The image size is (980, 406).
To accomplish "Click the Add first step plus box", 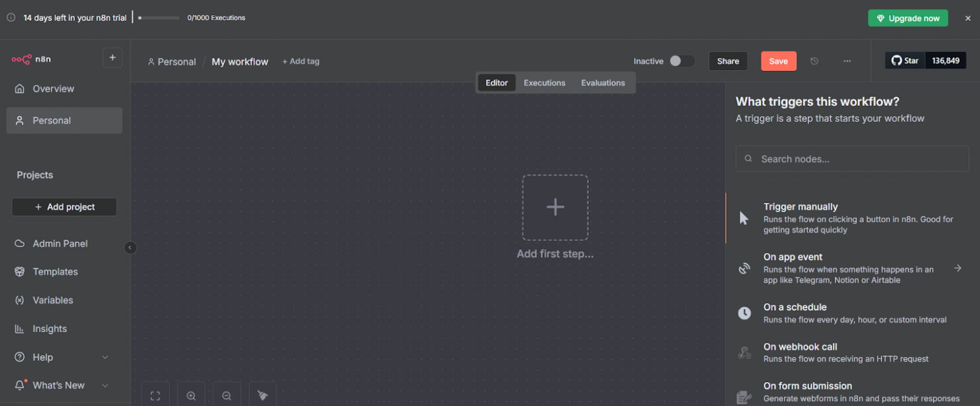I will point(555,208).
